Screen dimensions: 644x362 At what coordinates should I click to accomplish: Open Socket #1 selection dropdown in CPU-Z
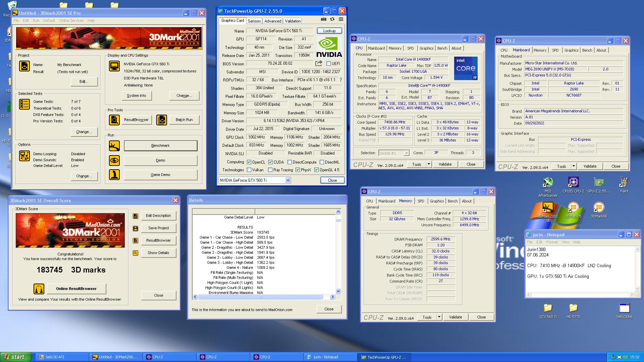(406, 153)
